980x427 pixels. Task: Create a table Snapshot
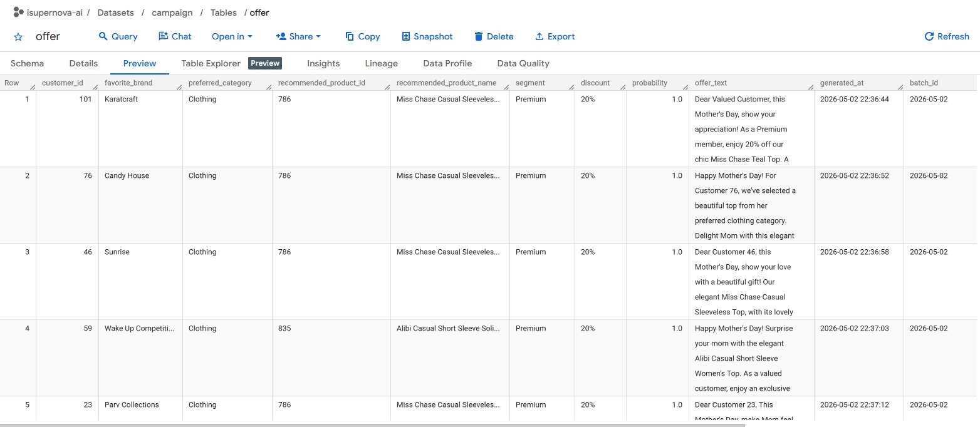click(x=427, y=36)
